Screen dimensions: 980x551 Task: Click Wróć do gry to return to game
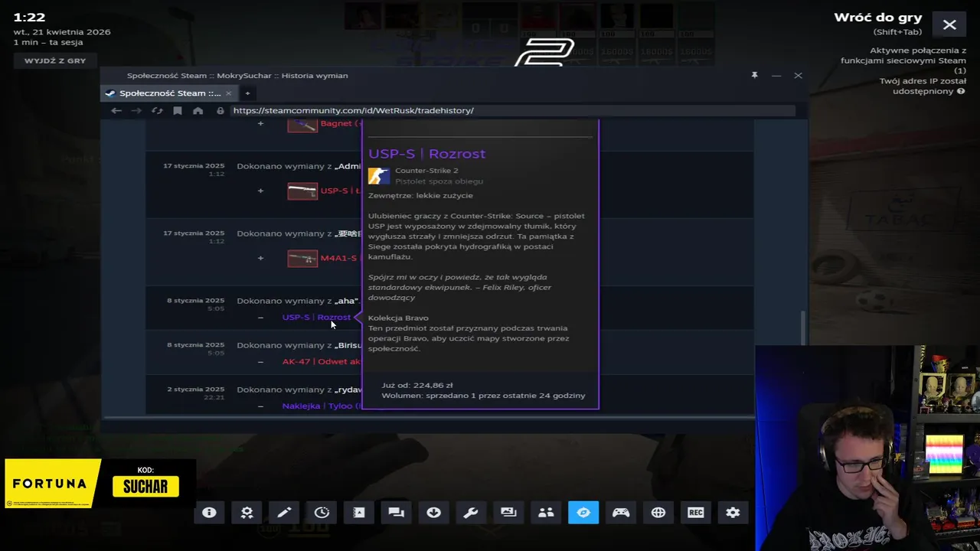[878, 18]
